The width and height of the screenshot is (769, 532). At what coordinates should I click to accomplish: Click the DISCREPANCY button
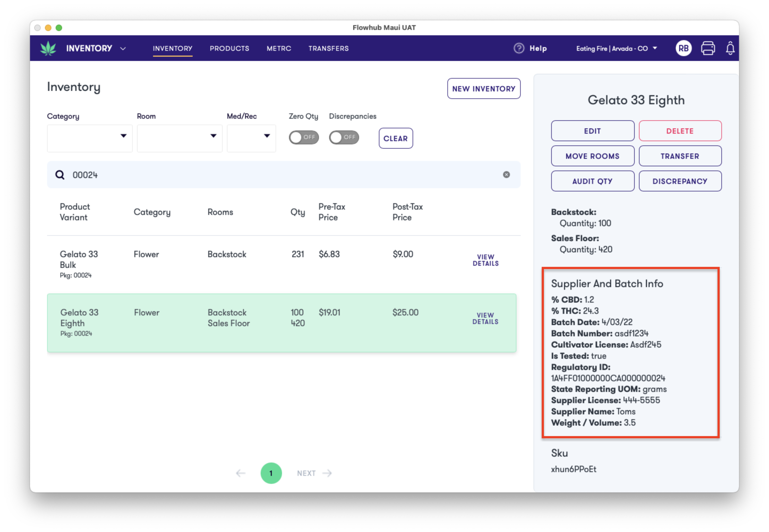(680, 181)
